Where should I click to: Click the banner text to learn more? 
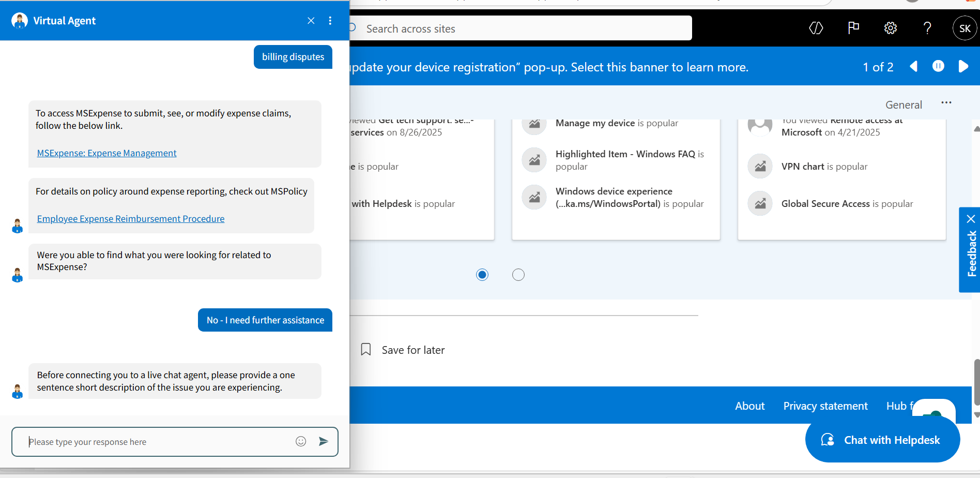pos(549,67)
